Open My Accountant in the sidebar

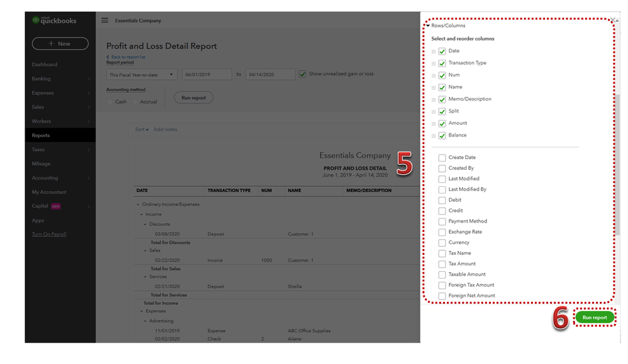click(x=49, y=192)
